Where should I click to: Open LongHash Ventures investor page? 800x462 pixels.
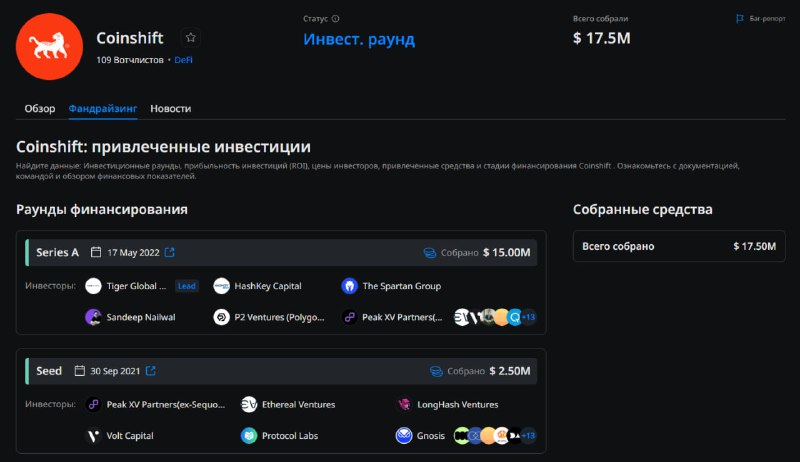point(458,404)
